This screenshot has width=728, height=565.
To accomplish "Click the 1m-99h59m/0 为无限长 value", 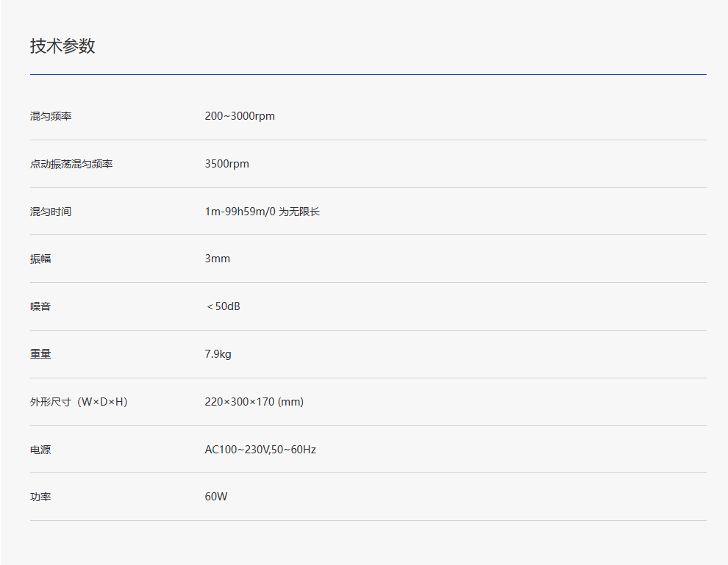I will coord(262,212).
